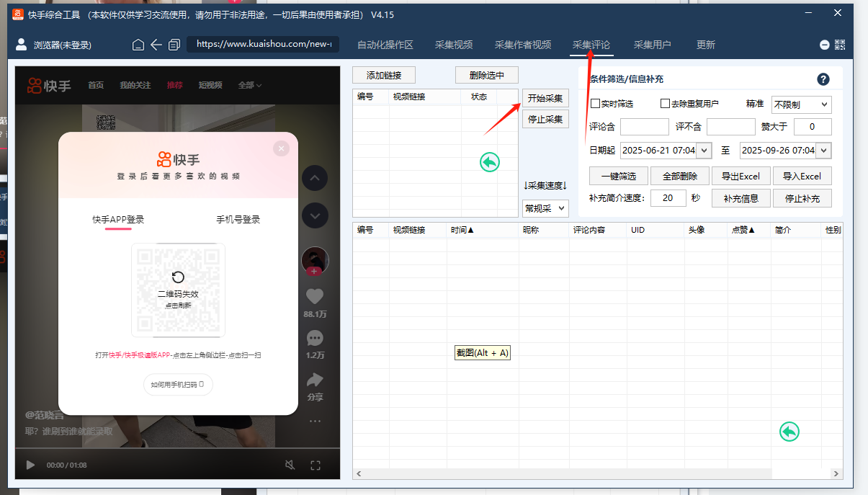The image size is (868, 495).
Task: Open 推荐 in the 快手 navigation
Action: tap(175, 85)
